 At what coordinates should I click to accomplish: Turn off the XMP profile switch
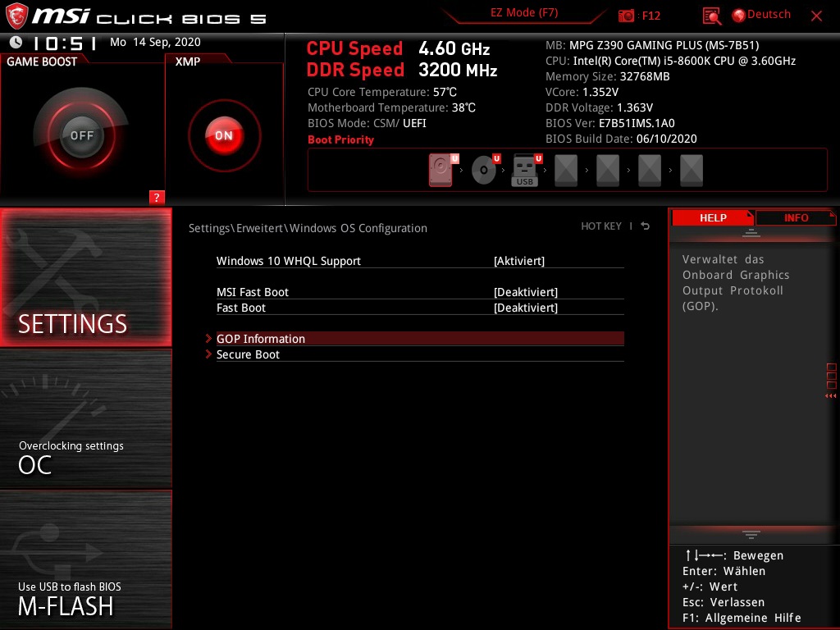(x=223, y=135)
